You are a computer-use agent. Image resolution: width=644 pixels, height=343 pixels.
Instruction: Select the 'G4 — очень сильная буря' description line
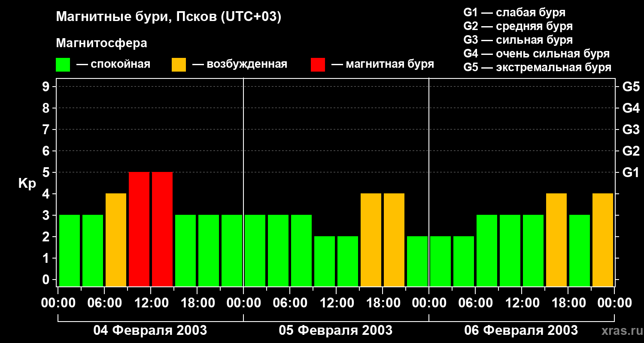pyautogui.click(x=537, y=54)
